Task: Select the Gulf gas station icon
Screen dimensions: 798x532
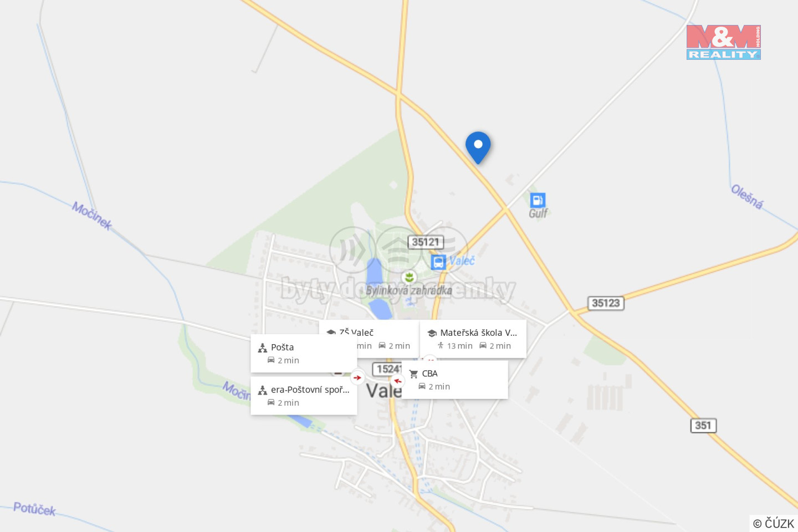Action: point(538,200)
